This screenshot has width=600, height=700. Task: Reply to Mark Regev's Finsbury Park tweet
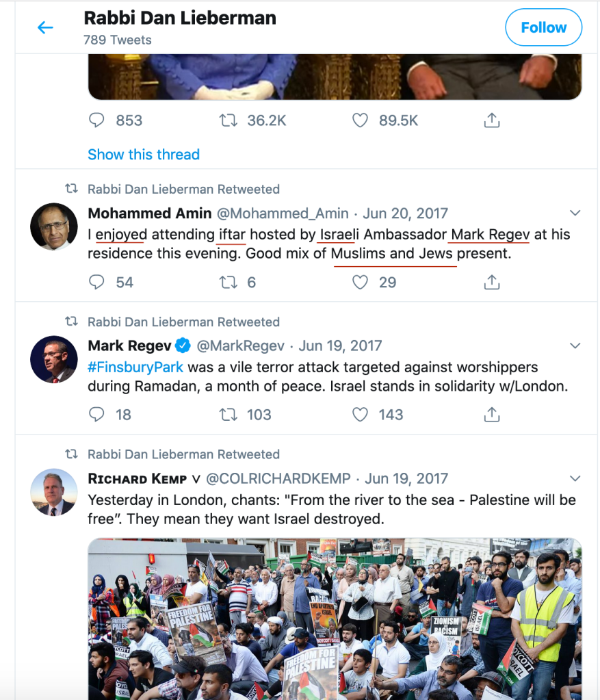pyautogui.click(x=97, y=415)
